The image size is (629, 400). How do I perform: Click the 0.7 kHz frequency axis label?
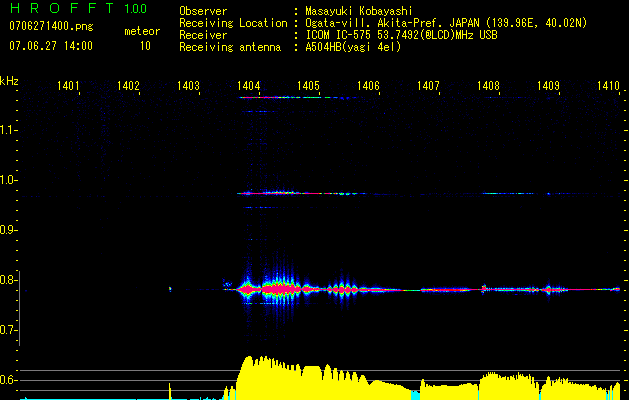[x=8, y=330]
